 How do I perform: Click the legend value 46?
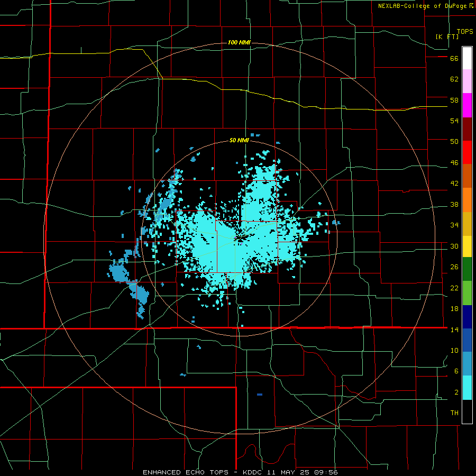(454, 162)
